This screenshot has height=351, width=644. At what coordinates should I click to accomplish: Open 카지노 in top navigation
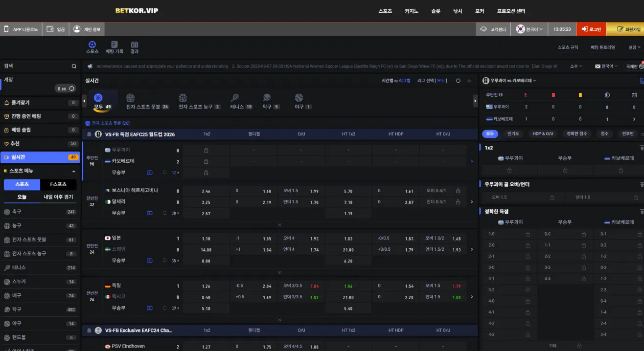[x=412, y=11]
